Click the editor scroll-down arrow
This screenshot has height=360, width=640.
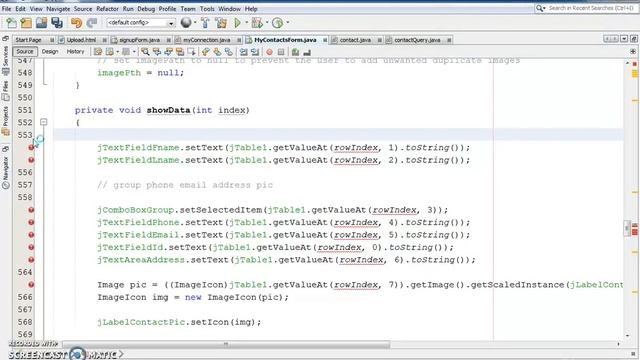coord(627,336)
